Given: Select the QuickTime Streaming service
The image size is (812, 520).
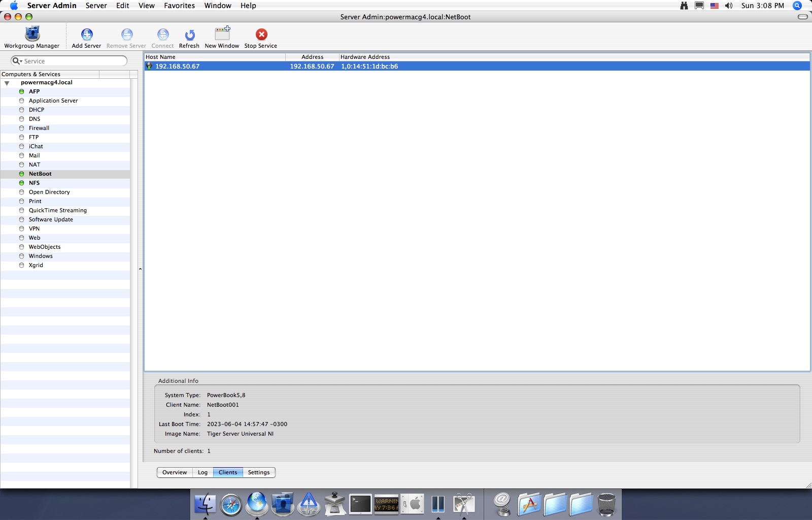Looking at the screenshot, I should click(65, 210).
